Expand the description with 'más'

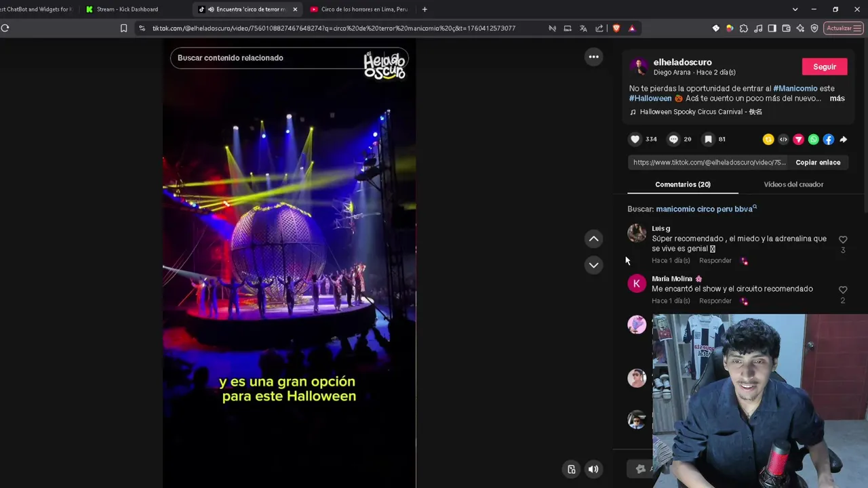(837, 98)
